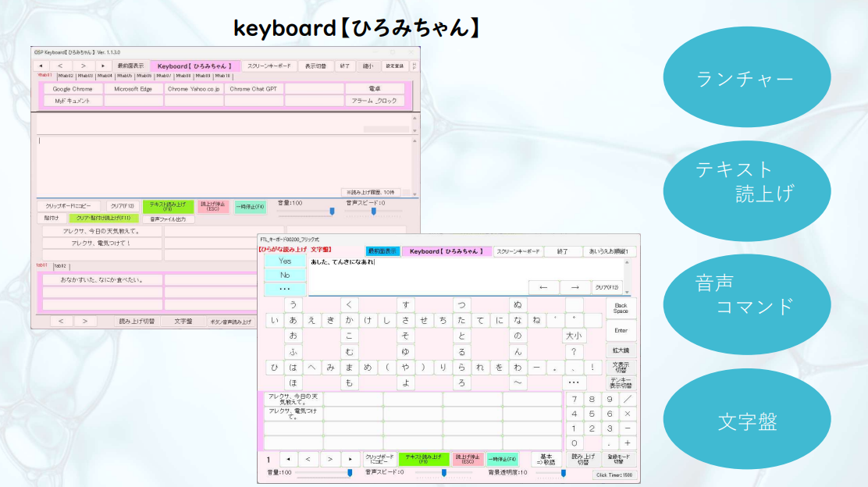The image size is (868, 487).
Task: Click the Enter key on 文字盤
Action: pos(621,330)
